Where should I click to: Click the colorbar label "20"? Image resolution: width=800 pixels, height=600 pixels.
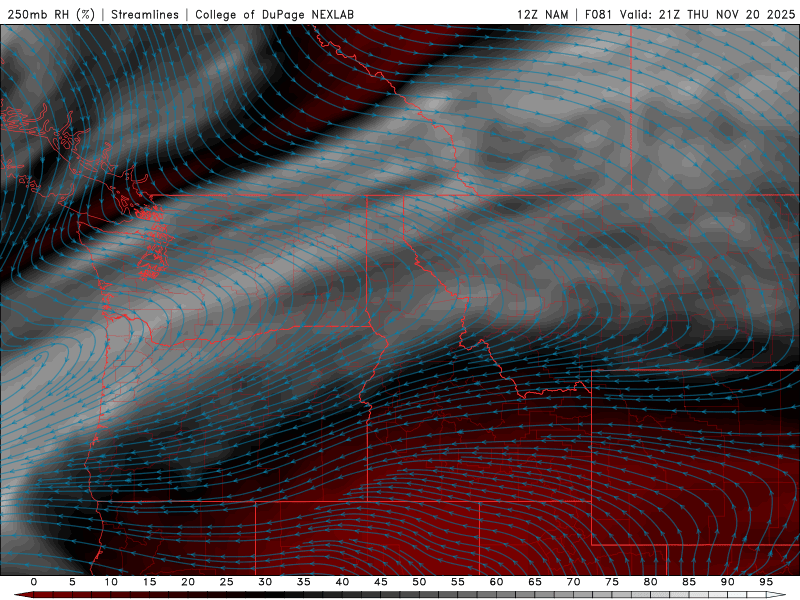(188, 582)
